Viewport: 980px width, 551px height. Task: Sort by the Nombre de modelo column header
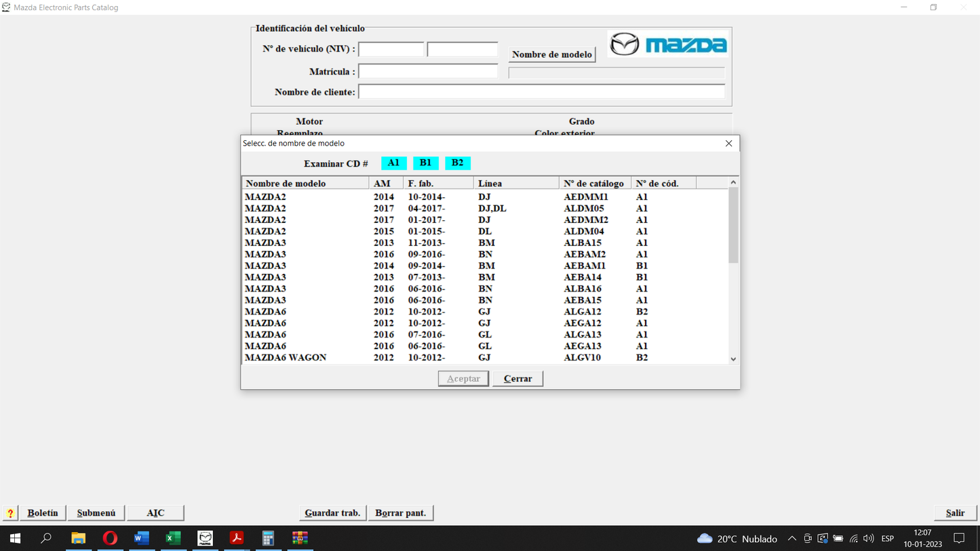click(305, 183)
